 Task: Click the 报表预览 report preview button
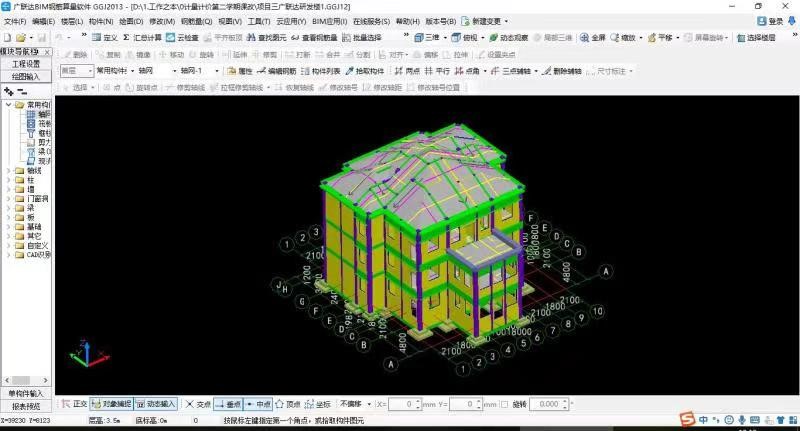coord(26,406)
